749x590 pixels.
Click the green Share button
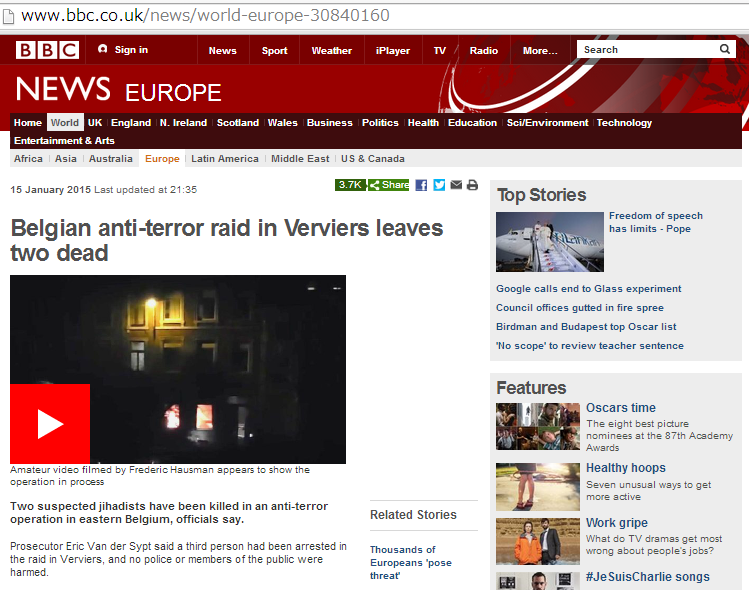(x=389, y=185)
